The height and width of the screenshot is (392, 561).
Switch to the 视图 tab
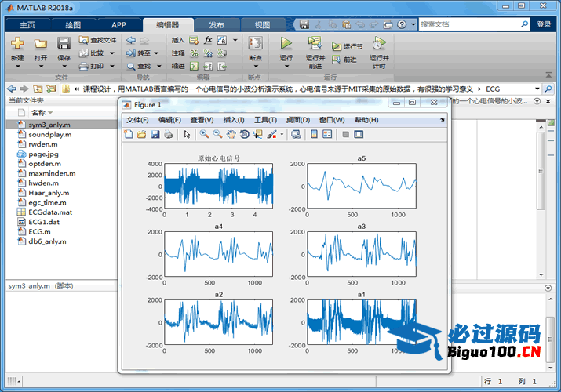[x=262, y=24]
